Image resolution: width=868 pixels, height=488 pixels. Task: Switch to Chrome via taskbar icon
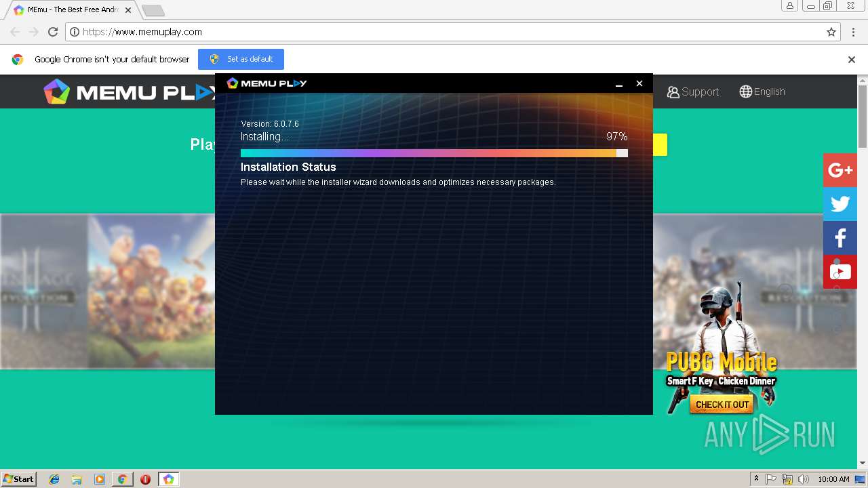click(122, 479)
